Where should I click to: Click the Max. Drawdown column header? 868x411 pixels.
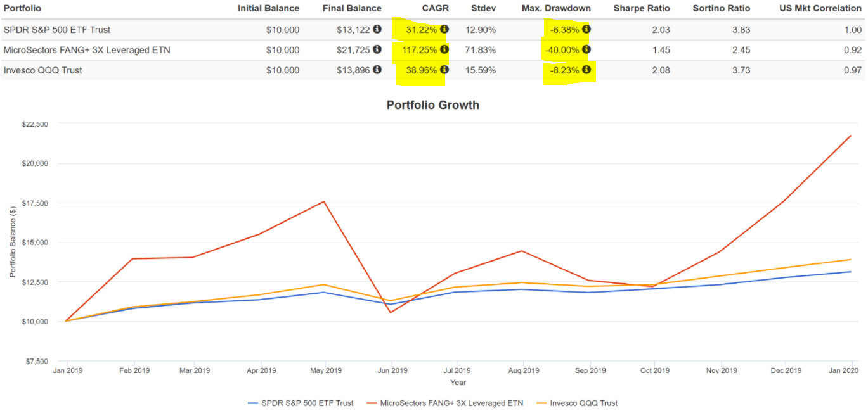coord(556,8)
